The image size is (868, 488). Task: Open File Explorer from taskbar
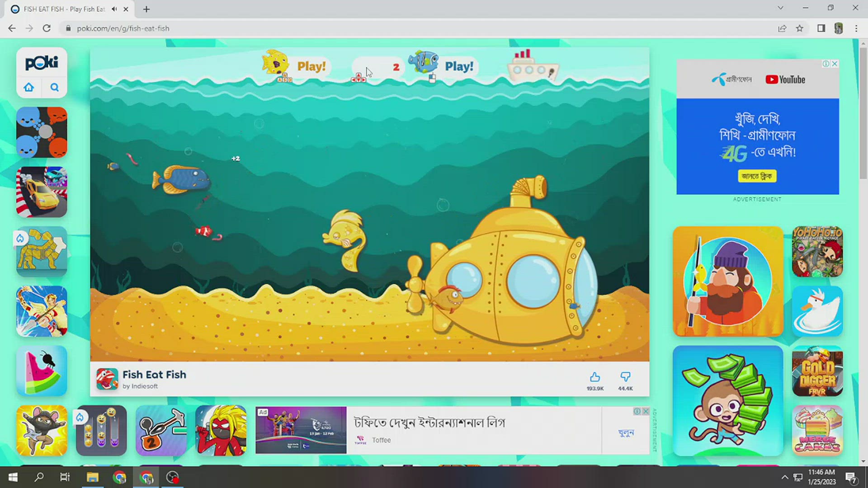(93, 478)
